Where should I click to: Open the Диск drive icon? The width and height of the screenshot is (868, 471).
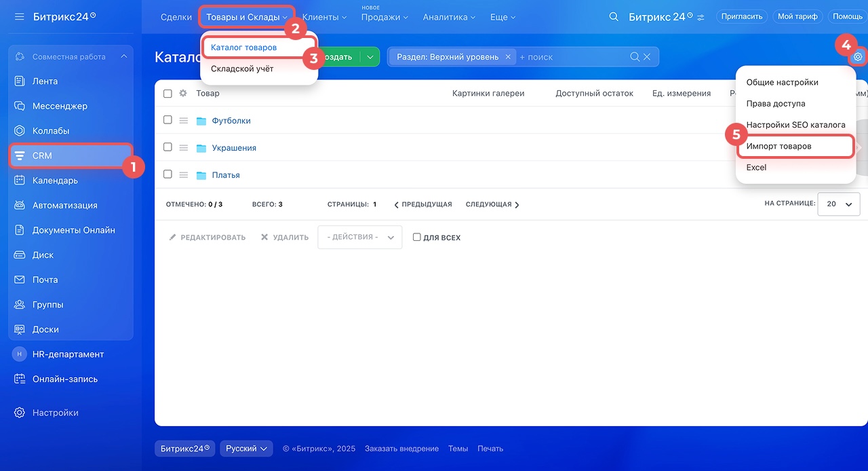point(20,255)
